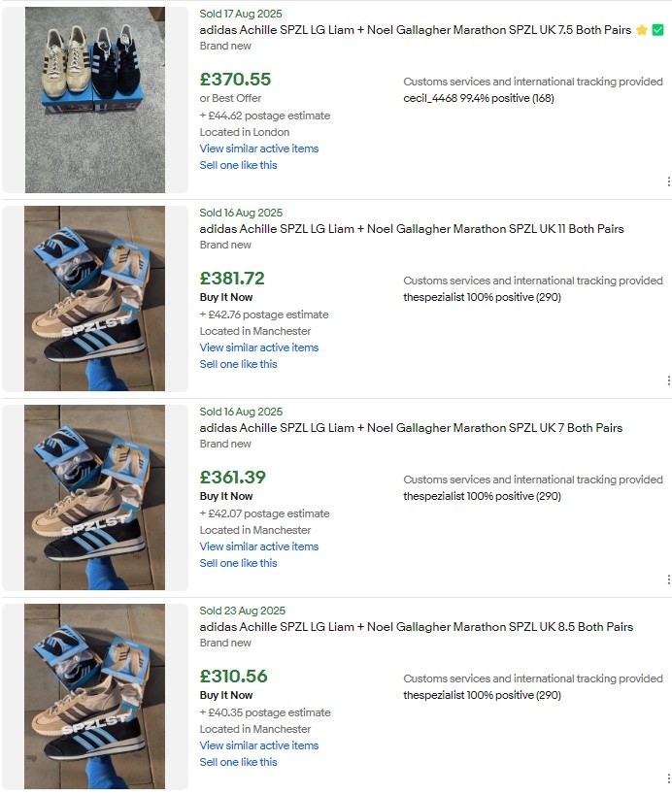Open three-dot menu for UK 7.5 listing
This screenshot has width=672, height=794.
668,182
